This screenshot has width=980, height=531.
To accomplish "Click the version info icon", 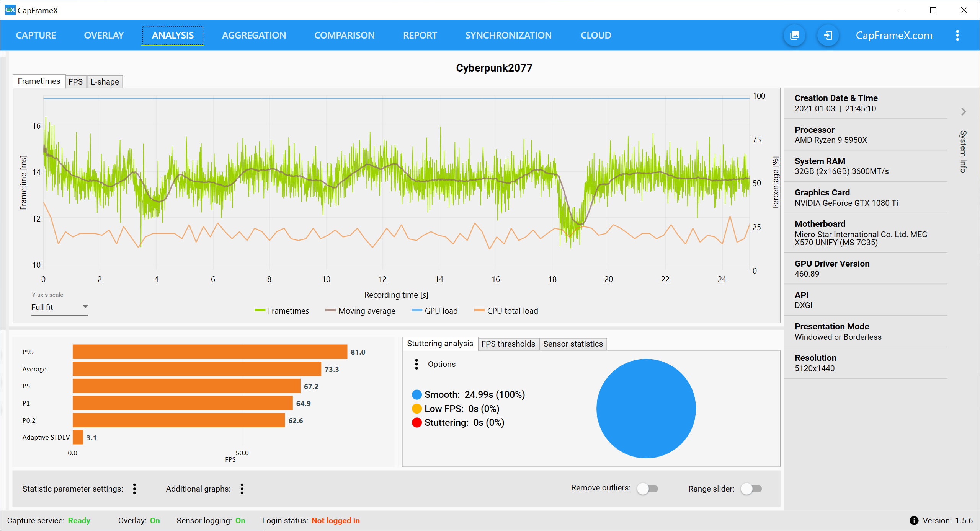I will tap(914, 520).
